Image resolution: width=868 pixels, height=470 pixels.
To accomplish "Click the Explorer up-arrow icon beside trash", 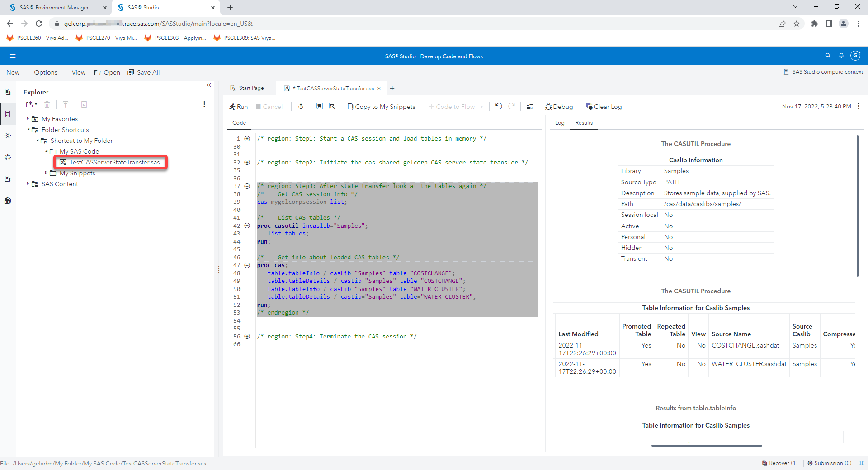I will tap(66, 104).
